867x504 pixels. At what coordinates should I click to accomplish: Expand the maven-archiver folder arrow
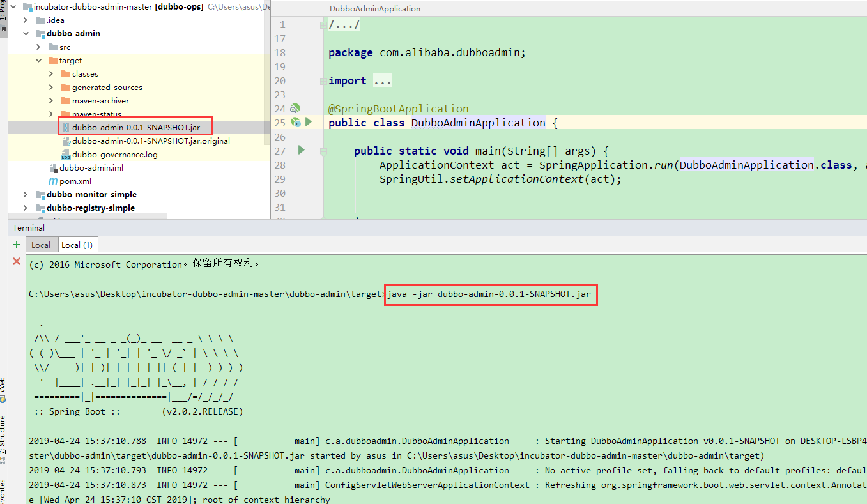point(51,101)
